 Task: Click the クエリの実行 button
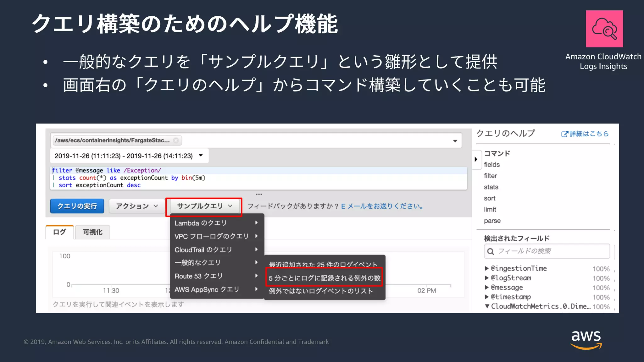[x=77, y=206]
